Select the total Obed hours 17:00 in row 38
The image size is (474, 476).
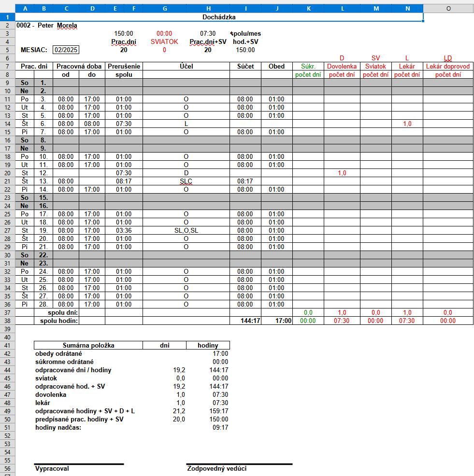tap(276, 321)
